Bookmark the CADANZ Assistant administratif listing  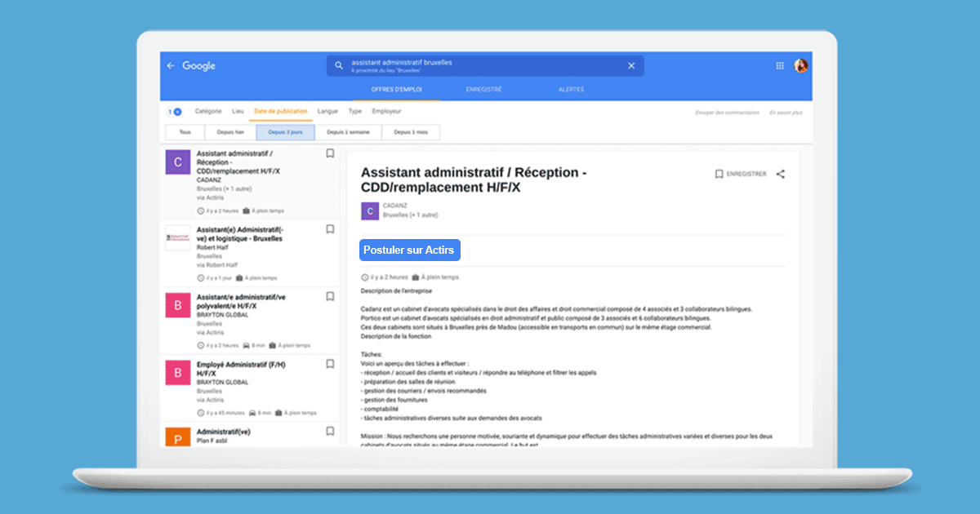(x=329, y=153)
